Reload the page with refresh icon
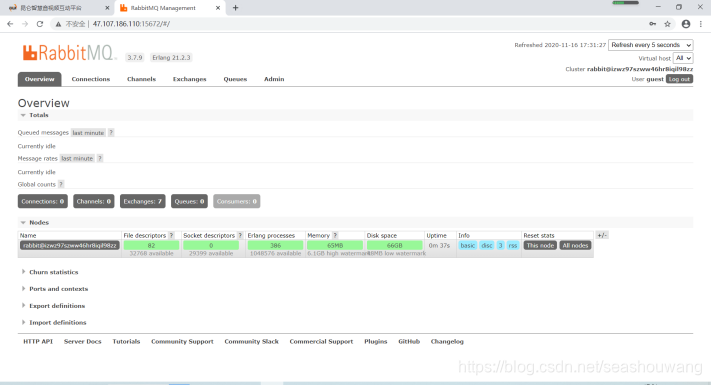This screenshot has width=711, height=385. [40, 24]
